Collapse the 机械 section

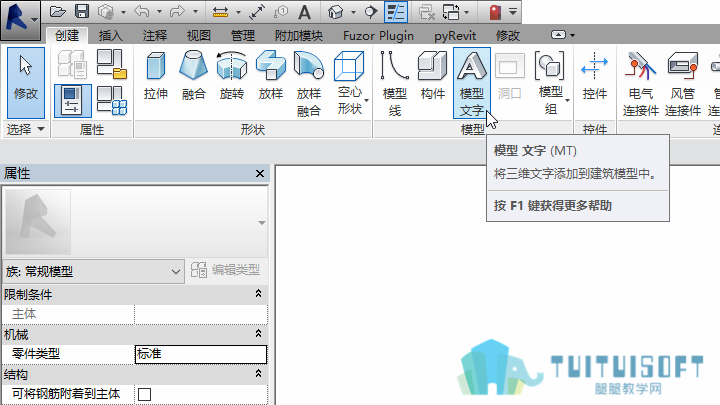tap(259, 333)
